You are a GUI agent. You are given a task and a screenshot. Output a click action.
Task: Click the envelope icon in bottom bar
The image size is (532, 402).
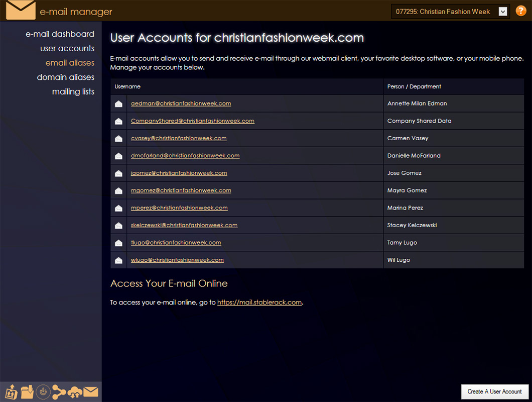[91, 391]
